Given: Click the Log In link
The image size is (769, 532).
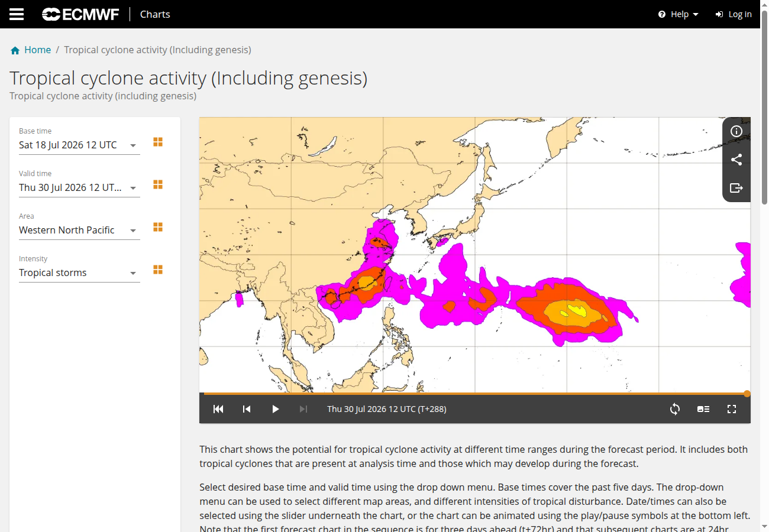Looking at the screenshot, I should [x=734, y=14].
